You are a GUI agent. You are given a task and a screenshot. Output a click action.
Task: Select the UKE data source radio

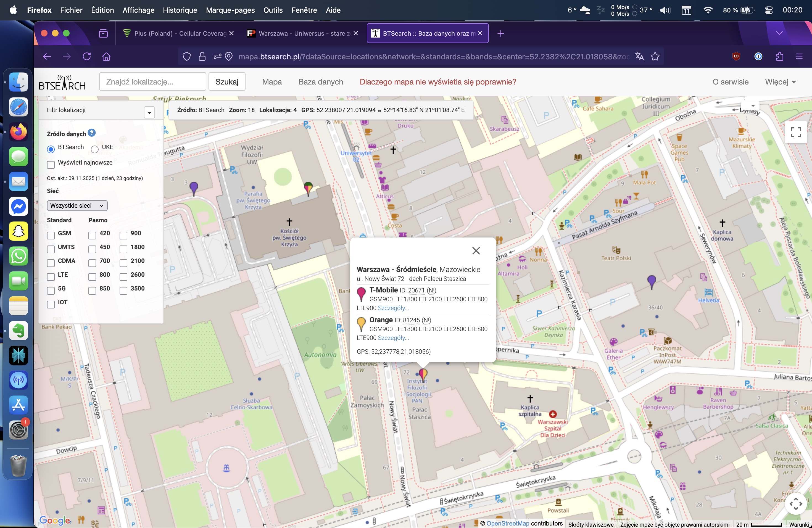(95, 149)
